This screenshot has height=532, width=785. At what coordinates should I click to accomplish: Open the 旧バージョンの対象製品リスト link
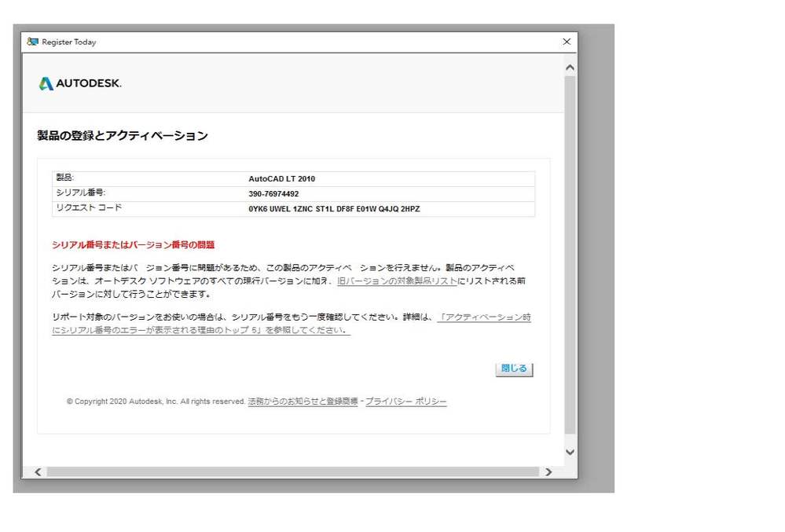(397, 281)
